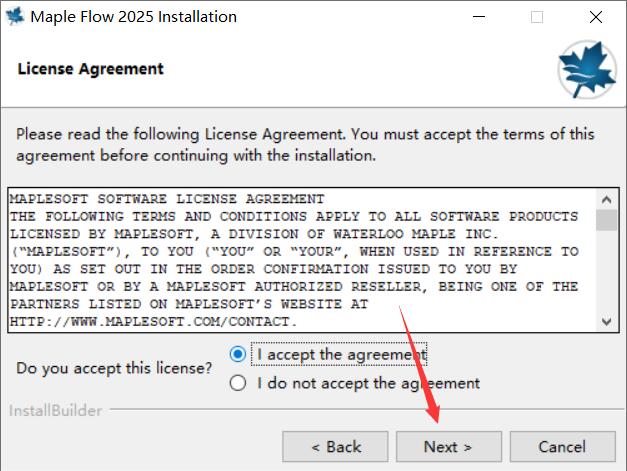Image resolution: width=627 pixels, height=471 pixels.
Task: Click the Maplesoft logo in the header
Action: tap(586, 69)
